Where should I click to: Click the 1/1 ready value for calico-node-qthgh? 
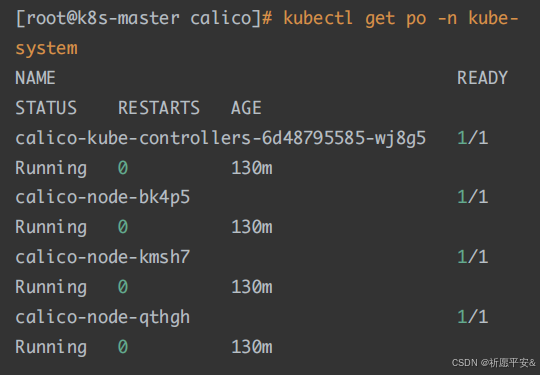[x=472, y=317]
